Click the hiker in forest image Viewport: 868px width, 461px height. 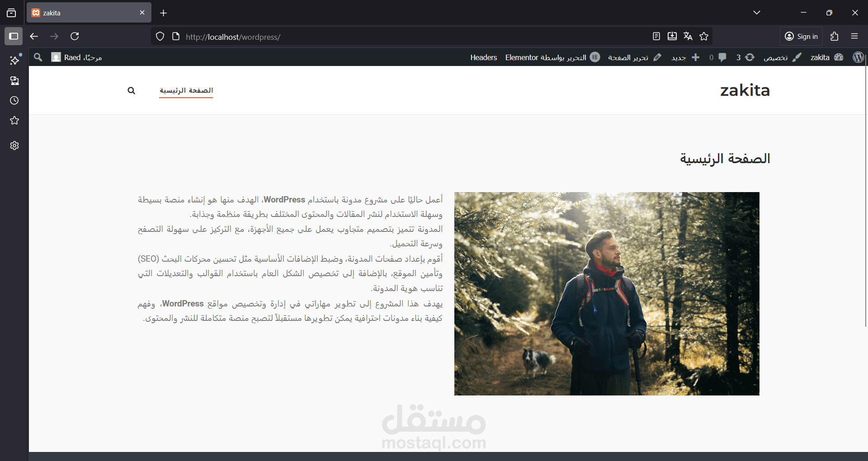click(x=607, y=294)
